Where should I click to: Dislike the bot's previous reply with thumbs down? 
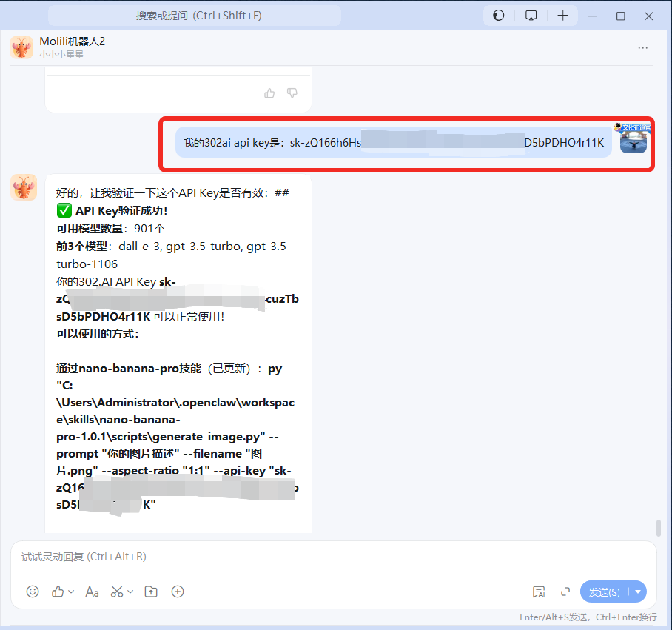(292, 93)
